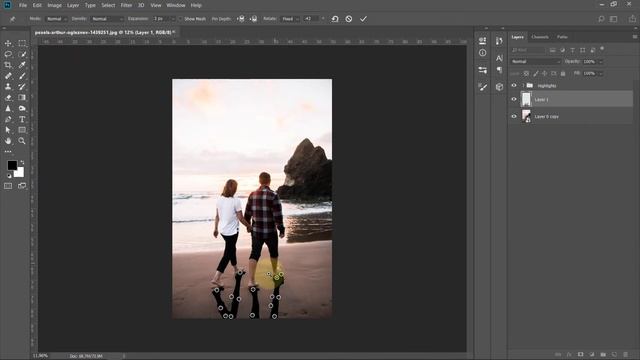Open the Opacity slider dropdown
The height and width of the screenshot is (360, 640).
pos(600,61)
